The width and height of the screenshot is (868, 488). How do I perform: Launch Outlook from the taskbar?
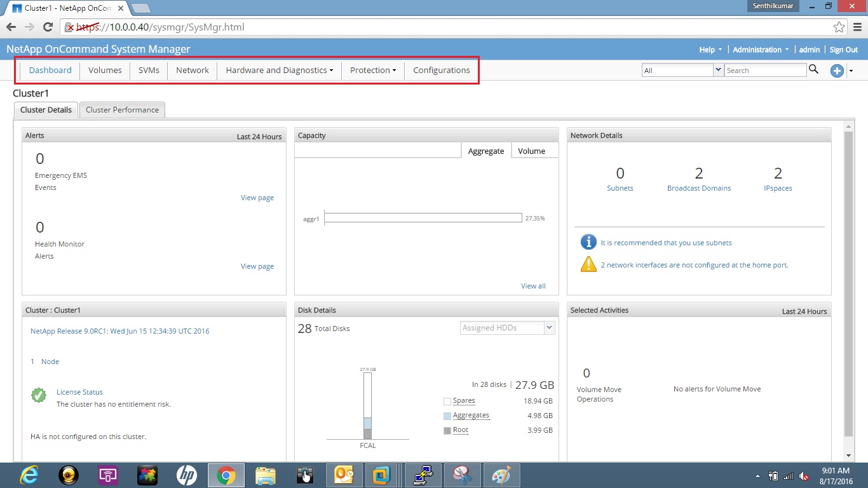344,475
